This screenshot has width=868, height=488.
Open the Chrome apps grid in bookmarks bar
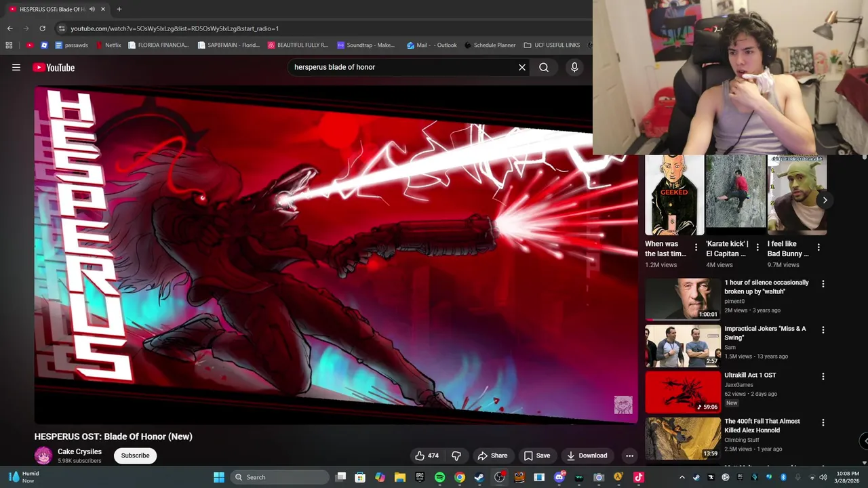(9, 45)
